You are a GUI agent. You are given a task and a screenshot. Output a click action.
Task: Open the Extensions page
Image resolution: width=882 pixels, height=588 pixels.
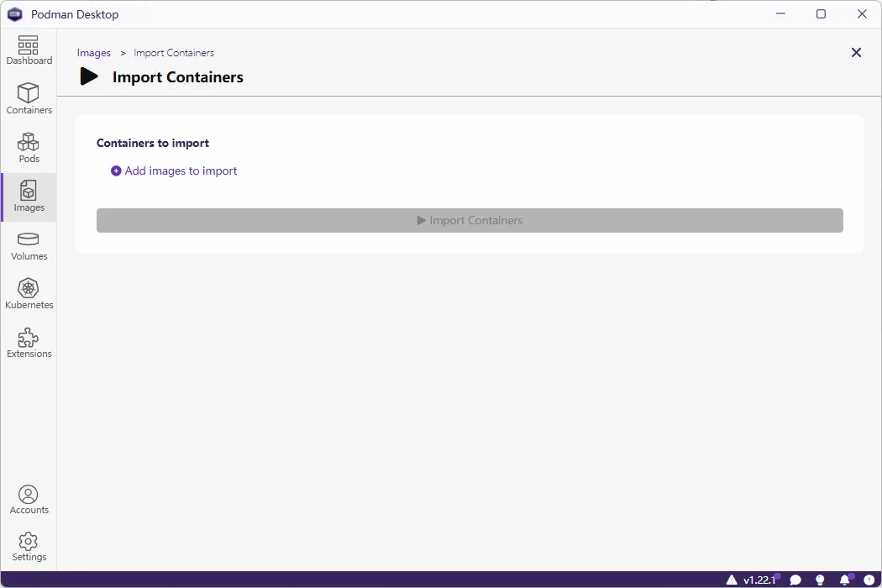click(x=29, y=343)
